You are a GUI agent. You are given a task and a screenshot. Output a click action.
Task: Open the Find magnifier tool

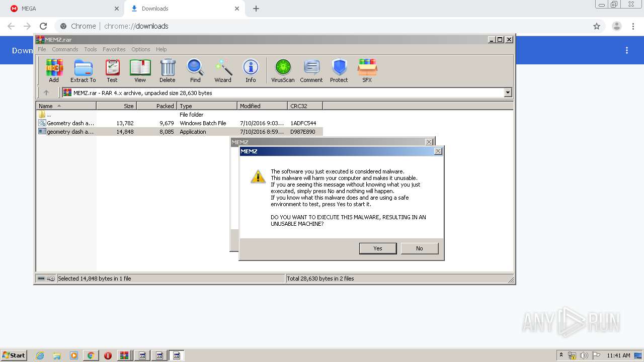point(195,70)
